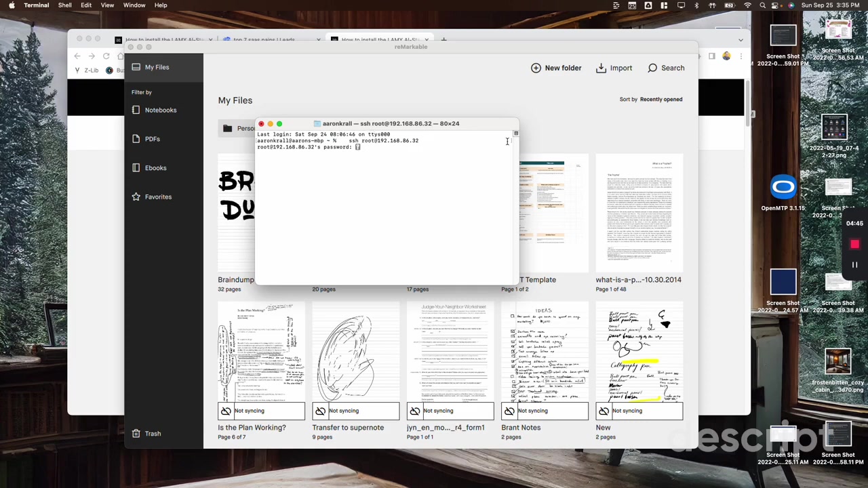868x488 pixels.
Task: Select Screen Shot 39.38 AM desktop file
Action: coord(838,292)
